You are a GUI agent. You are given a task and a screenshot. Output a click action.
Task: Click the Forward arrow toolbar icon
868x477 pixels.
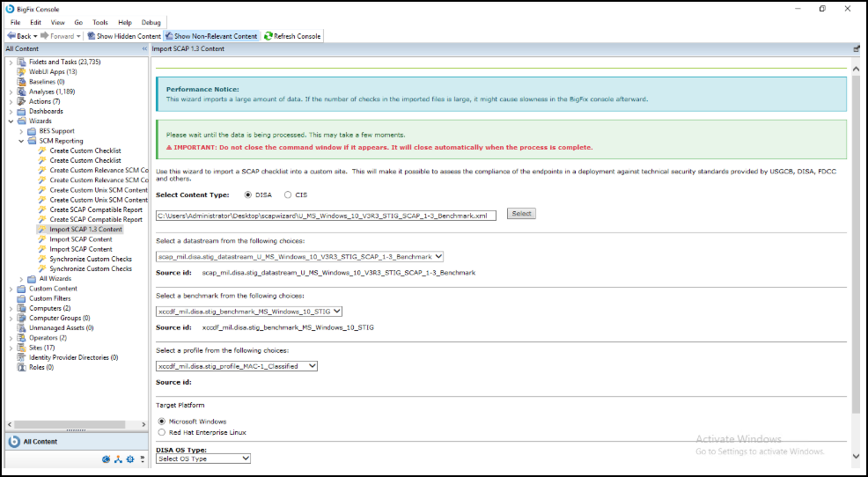(x=44, y=36)
